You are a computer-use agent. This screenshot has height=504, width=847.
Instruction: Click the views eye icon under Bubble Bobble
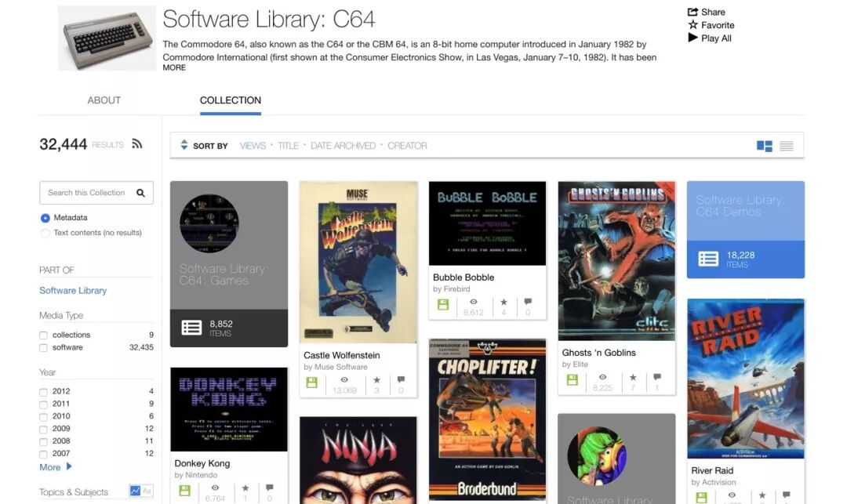pyautogui.click(x=473, y=302)
